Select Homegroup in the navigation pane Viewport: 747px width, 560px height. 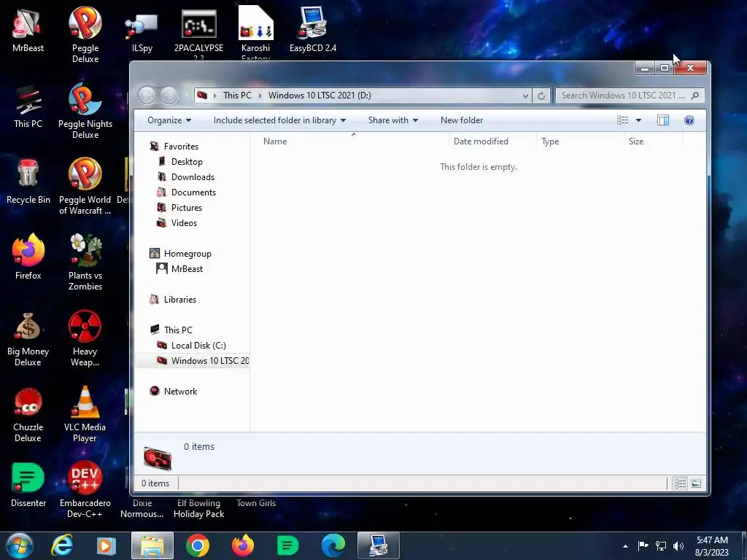pyautogui.click(x=181, y=253)
